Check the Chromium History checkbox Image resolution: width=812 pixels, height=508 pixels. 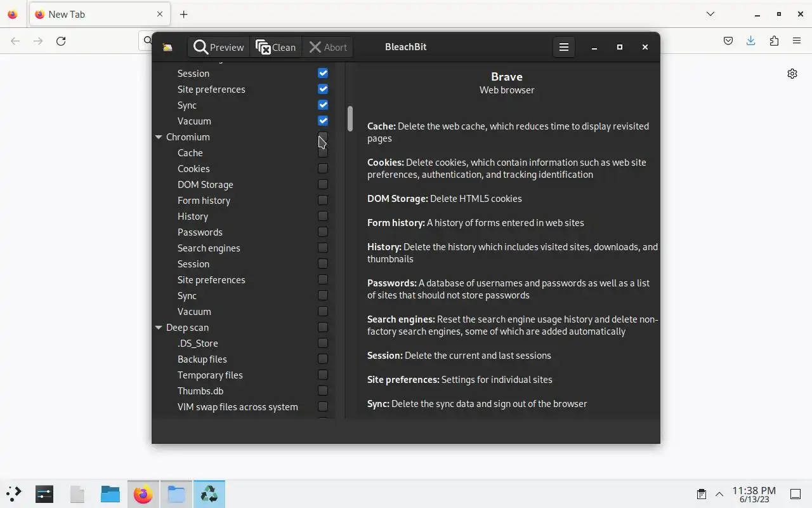(x=323, y=216)
